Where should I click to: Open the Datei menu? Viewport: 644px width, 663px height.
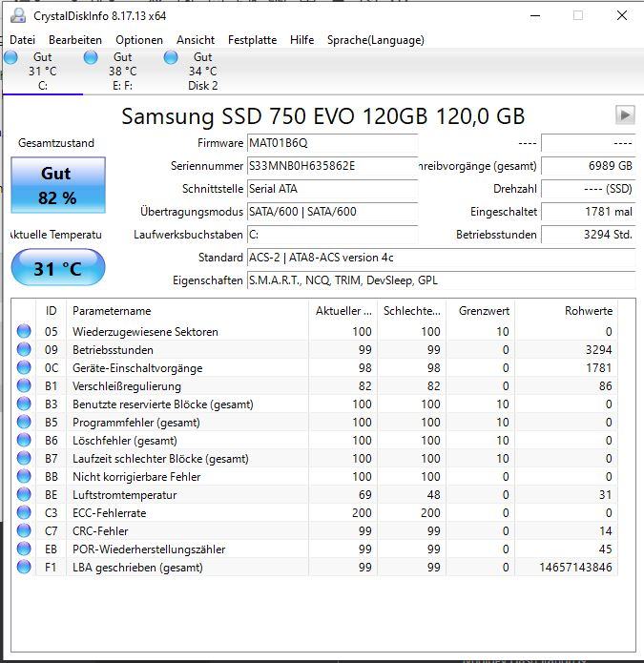tap(22, 40)
